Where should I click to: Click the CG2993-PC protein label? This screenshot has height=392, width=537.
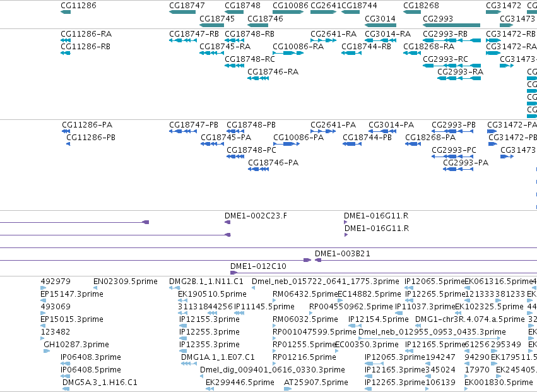click(454, 150)
